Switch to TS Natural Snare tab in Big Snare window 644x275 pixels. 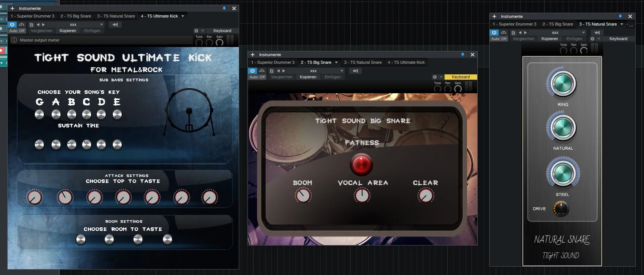(x=363, y=63)
